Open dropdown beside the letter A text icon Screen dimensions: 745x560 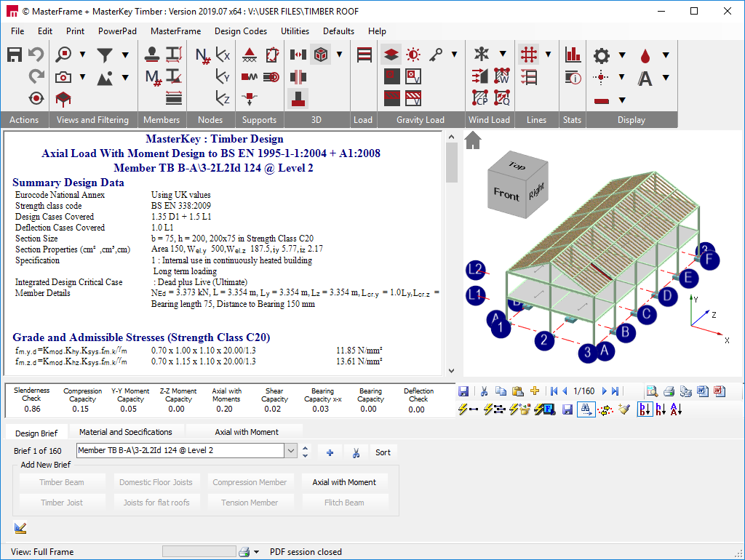pyautogui.click(x=666, y=77)
